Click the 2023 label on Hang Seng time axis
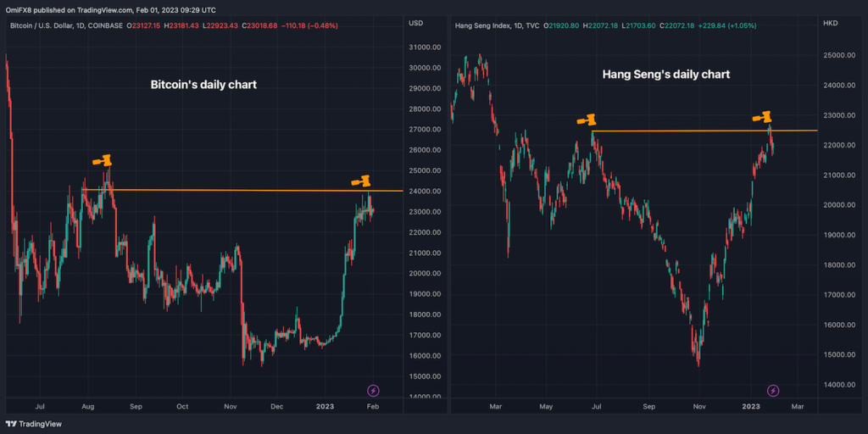The image size is (868, 434). pyautogui.click(x=751, y=407)
